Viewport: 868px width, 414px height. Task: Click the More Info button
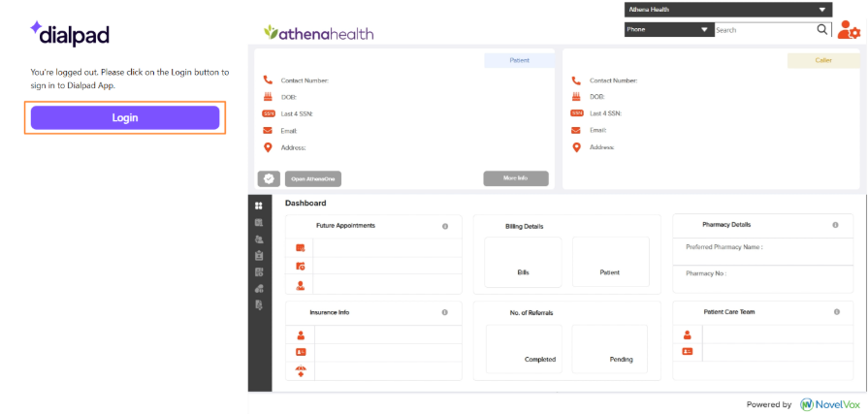point(515,178)
